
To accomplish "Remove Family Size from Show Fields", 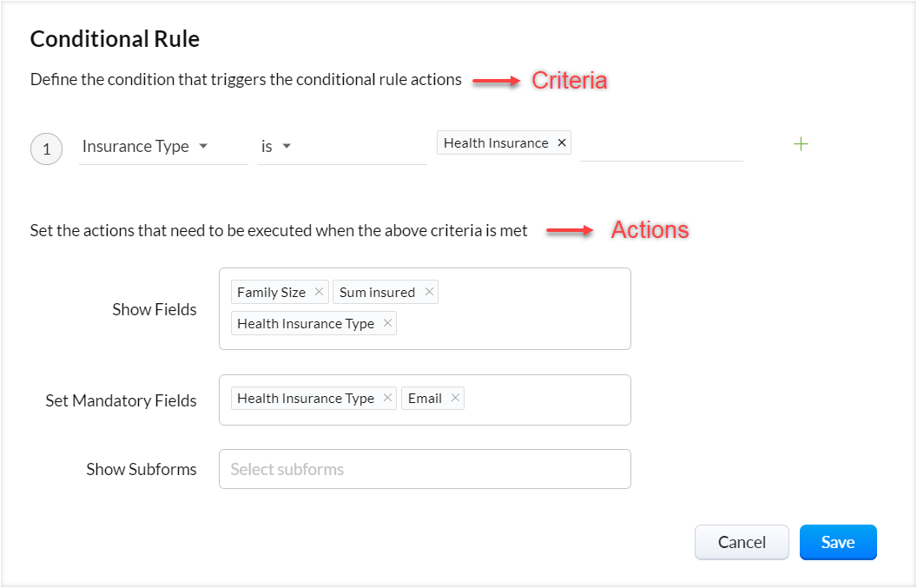I will tap(319, 293).
